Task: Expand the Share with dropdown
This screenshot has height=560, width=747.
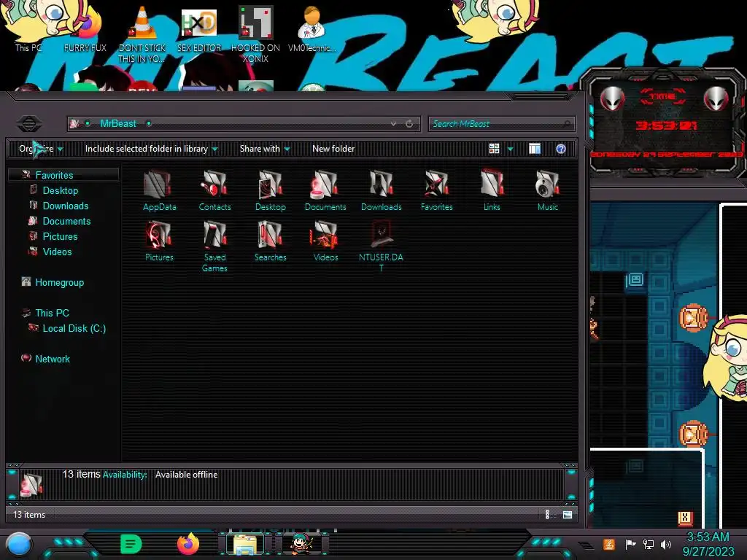Action: (264, 149)
